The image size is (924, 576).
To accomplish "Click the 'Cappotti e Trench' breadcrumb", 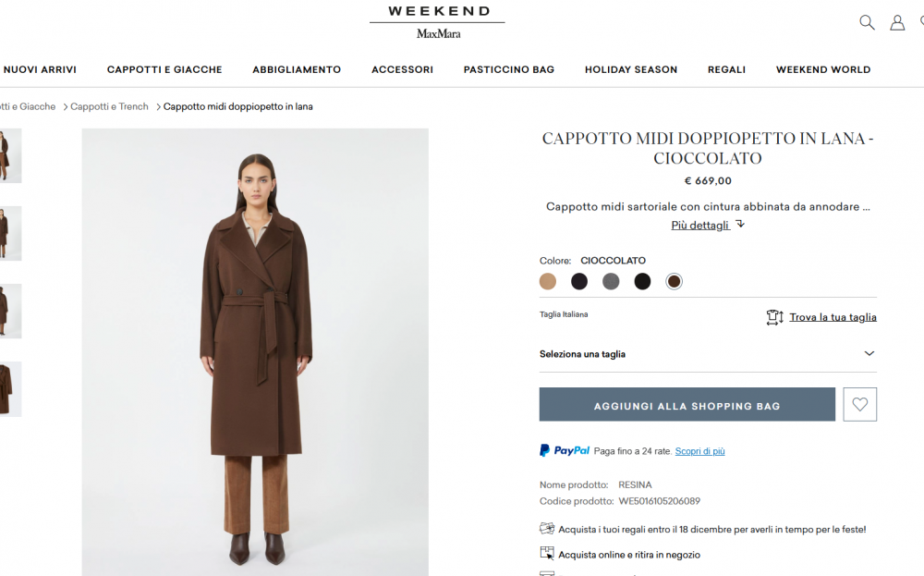I will 108,106.
